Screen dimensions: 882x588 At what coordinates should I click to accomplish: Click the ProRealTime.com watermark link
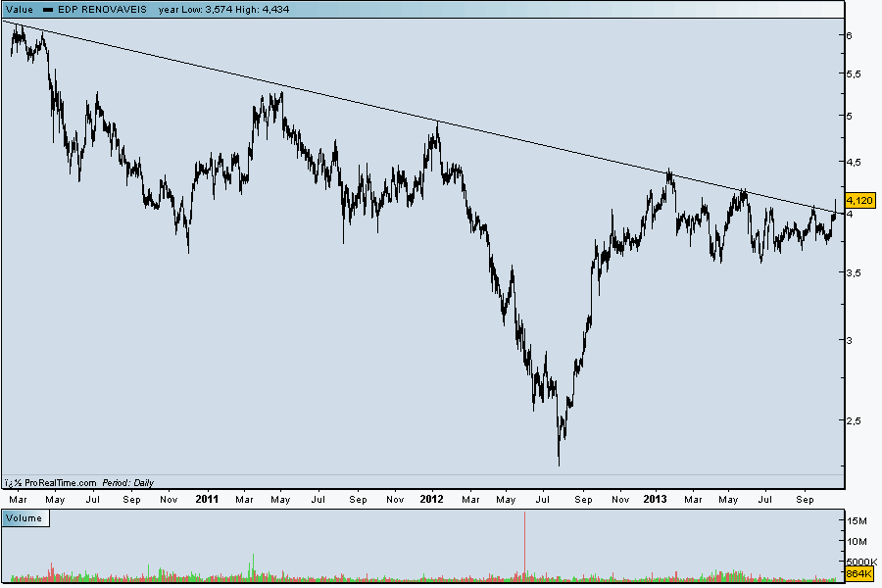(60, 483)
